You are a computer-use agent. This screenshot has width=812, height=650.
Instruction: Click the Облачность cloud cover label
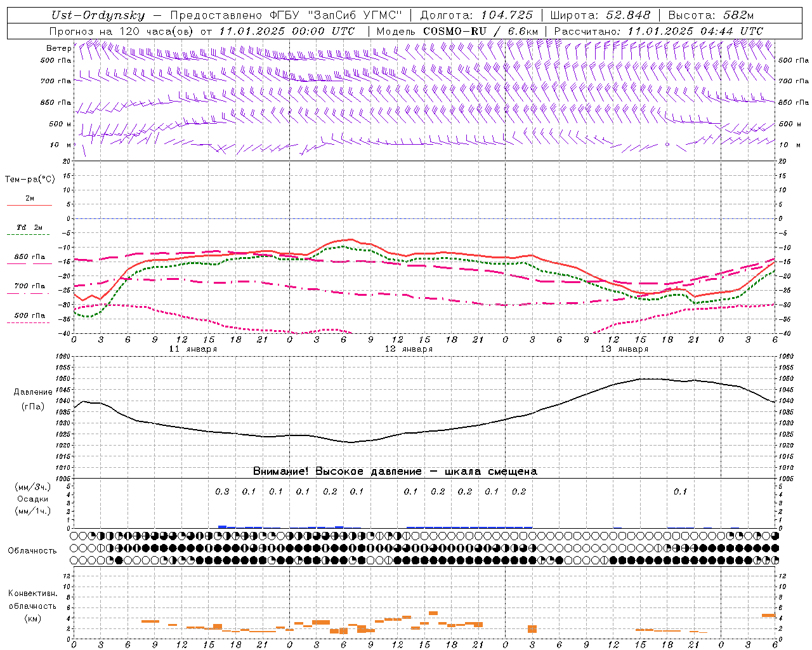[32, 550]
